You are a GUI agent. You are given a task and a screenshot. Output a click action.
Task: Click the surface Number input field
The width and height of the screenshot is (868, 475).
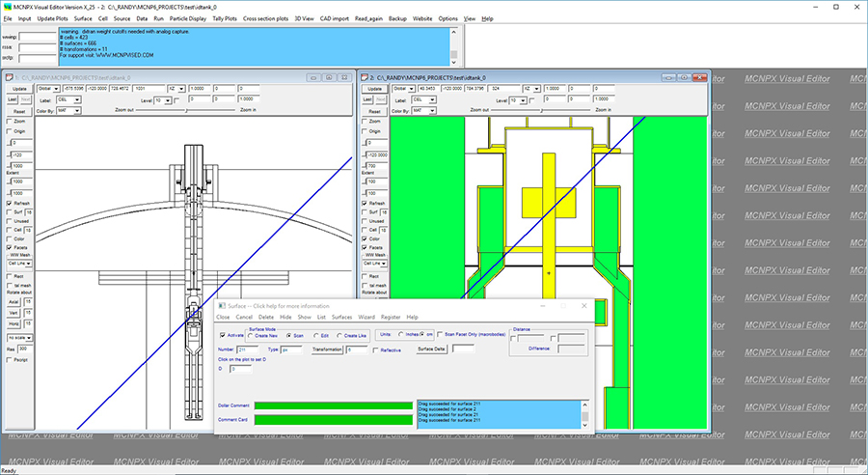(x=248, y=349)
